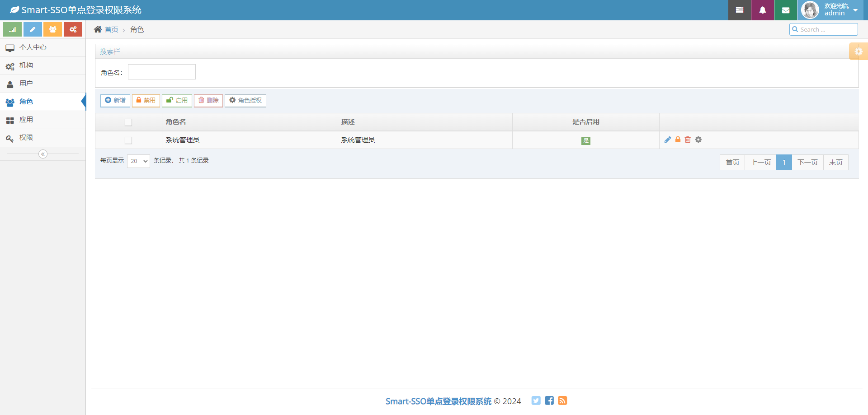
Task: Open 角色授权 authorization button
Action: click(x=245, y=100)
